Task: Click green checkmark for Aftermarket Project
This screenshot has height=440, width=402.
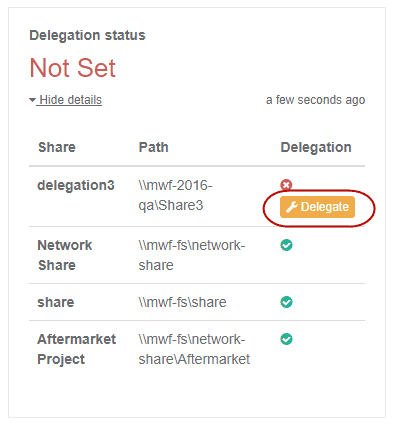Action: [x=286, y=339]
